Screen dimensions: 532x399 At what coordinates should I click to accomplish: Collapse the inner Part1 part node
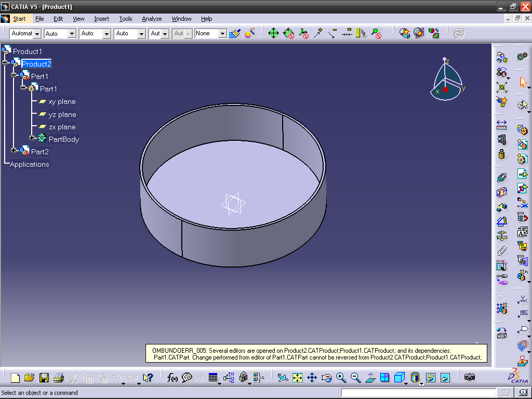[23, 87]
